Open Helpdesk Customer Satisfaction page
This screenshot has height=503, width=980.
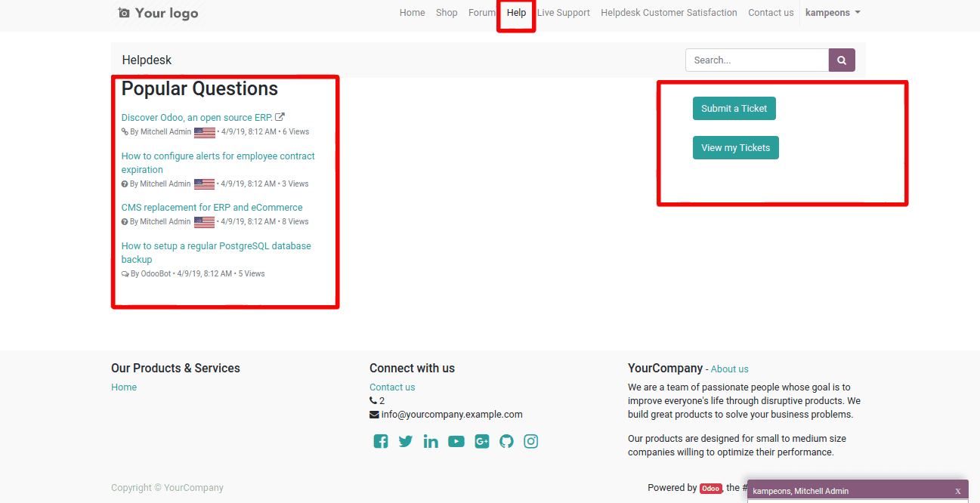coord(669,13)
